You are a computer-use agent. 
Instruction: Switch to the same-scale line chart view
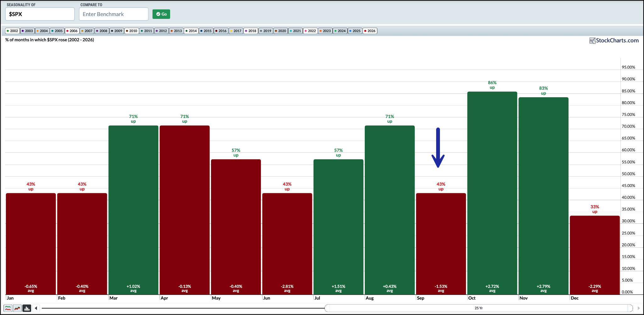tap(17, 308)
